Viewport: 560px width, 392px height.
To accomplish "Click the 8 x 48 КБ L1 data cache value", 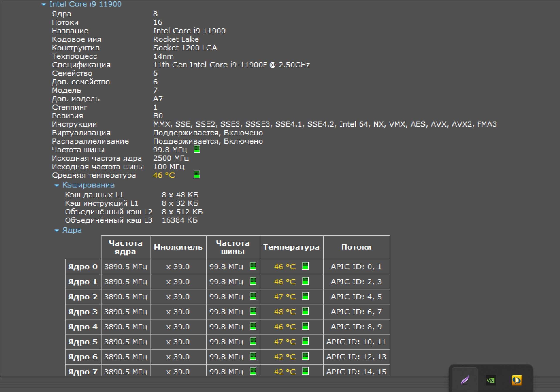I will pyautogui.click(x=180, y=195).
